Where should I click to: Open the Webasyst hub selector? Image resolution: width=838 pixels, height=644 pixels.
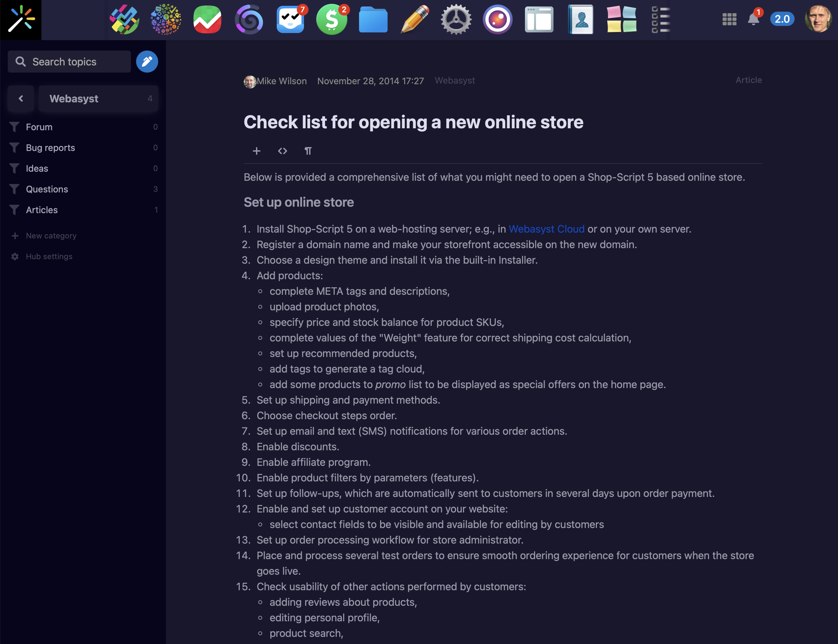pos(99,98)
